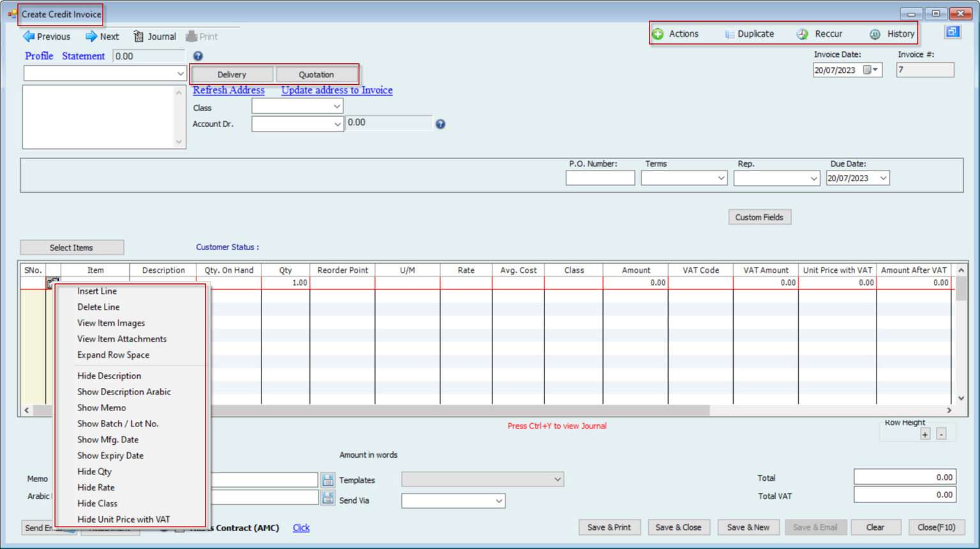Click the Duplicate invoice icon
This screenshot has width=980, height=549.
pos(729,34)
